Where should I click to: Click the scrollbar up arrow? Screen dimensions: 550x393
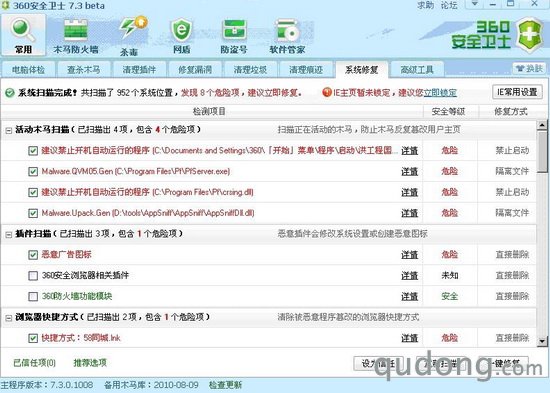pyautogui.click(x=542, y=125)
